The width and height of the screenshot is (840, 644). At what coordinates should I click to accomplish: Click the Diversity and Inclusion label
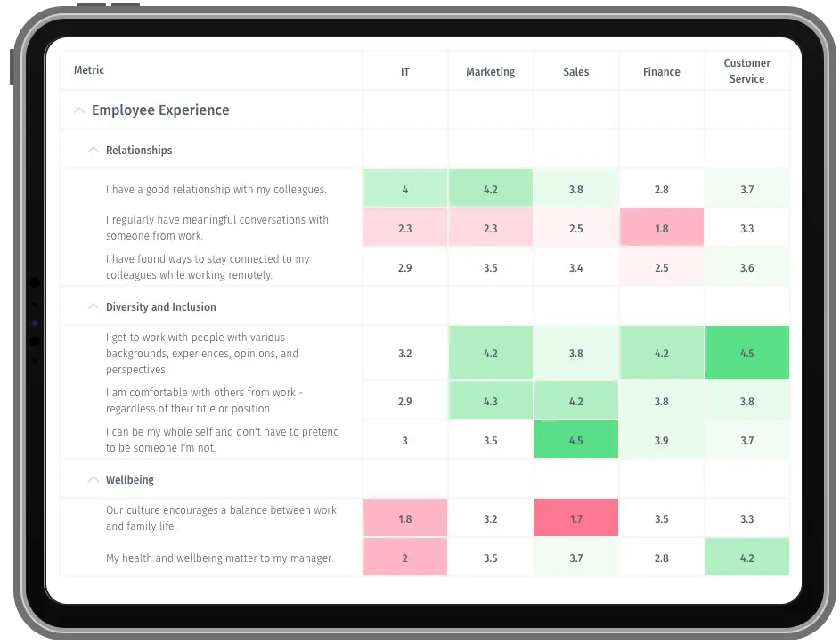point(161,307)
